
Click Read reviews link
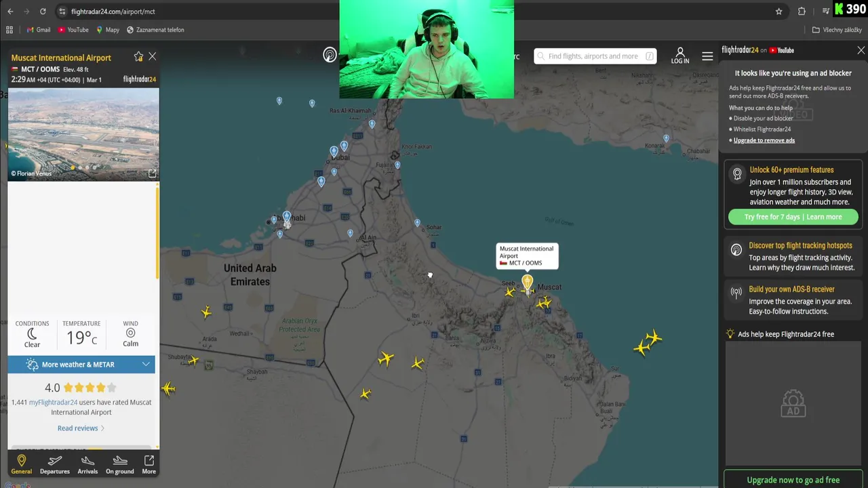(81, 428)
